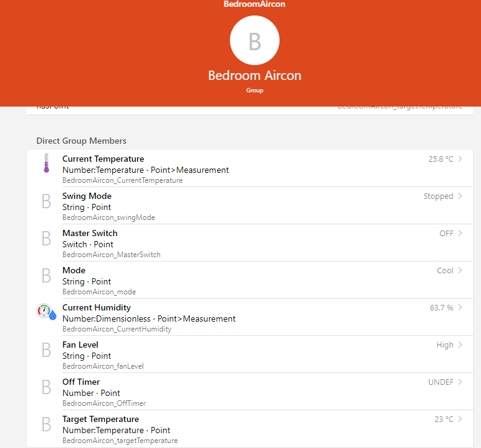Click the B avatar in the header
This screenshot has height=448, width=481.
[x=254, y=40]
